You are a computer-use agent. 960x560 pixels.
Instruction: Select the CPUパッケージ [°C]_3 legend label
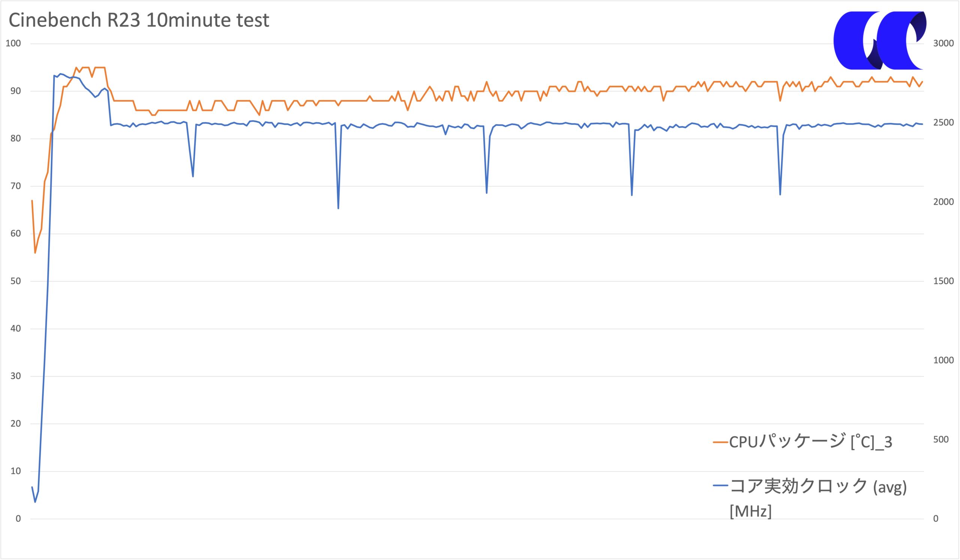[x=811, y=442]
